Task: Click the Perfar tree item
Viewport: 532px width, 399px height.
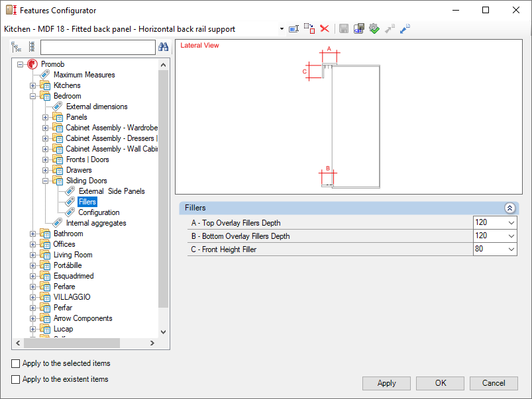Action: point(63,308)
